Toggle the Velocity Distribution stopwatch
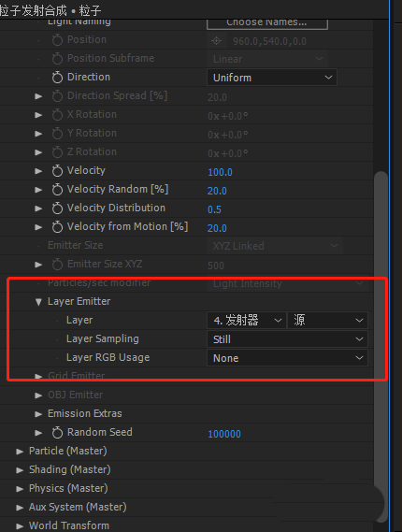402x532 pixels. [57, 208]
